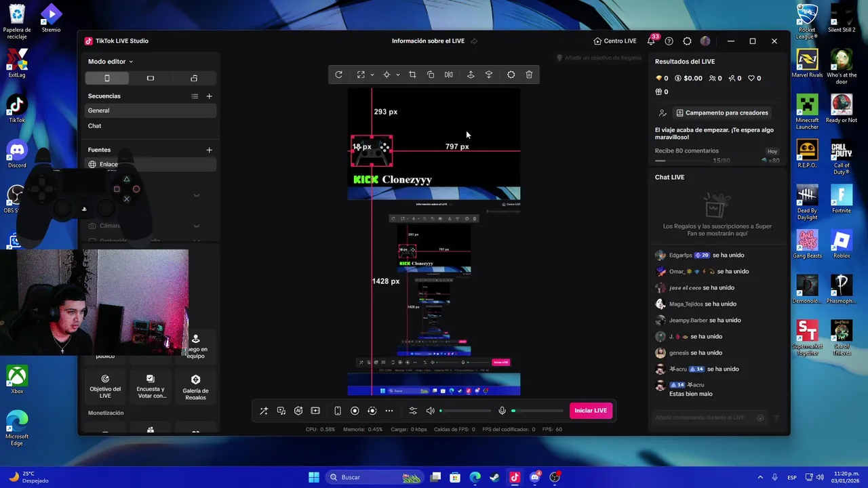Open Galería de Regalos tool
The image size is (868, 488).
(x=195, y=387)
